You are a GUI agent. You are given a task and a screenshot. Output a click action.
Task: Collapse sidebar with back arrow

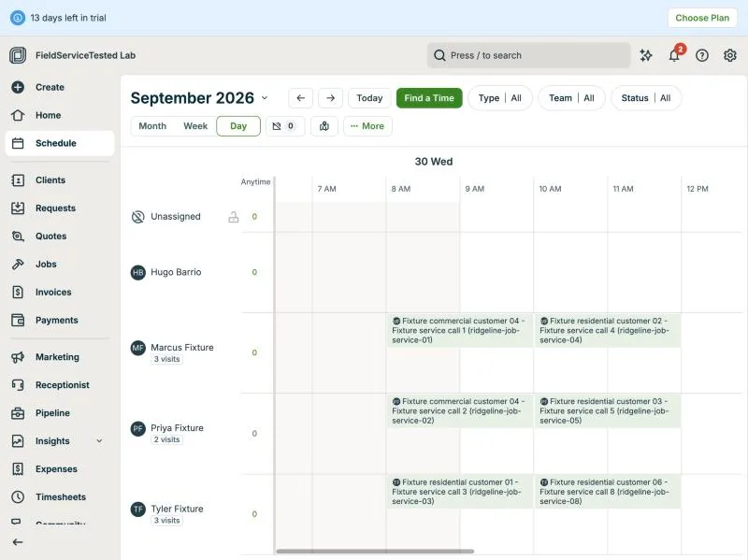(x=18, y=542)
